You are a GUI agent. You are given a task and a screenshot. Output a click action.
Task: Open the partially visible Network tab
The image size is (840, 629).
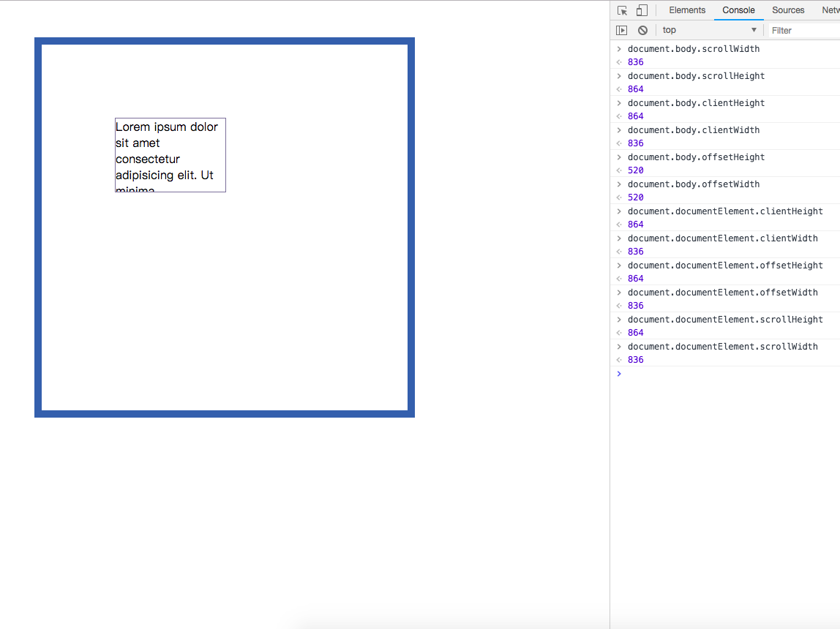[830, 10]
